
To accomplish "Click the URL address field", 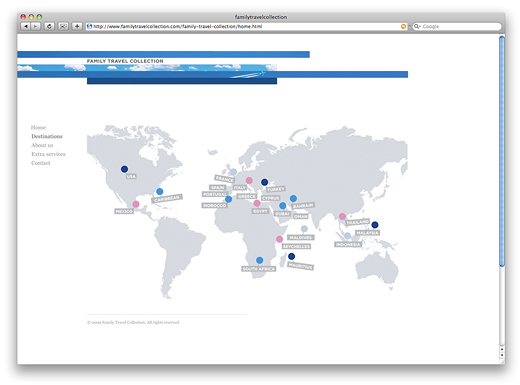I will coord(246,26).
